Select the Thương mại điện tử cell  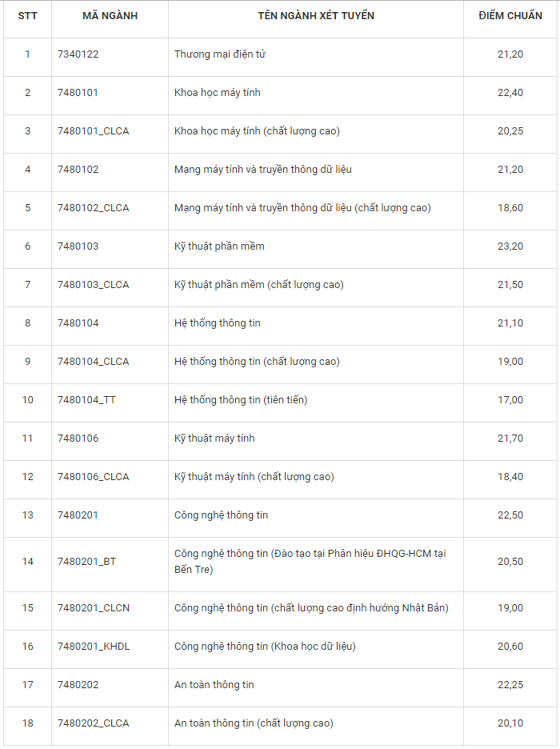[220, 54]
